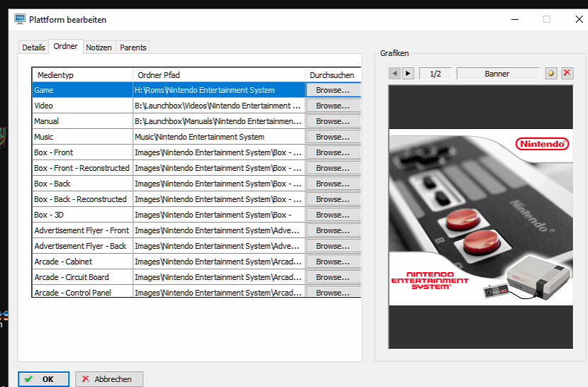The image size is (588, 387).
Task: Select the Arcade - Cabinet cell
Action: [82, 262]
